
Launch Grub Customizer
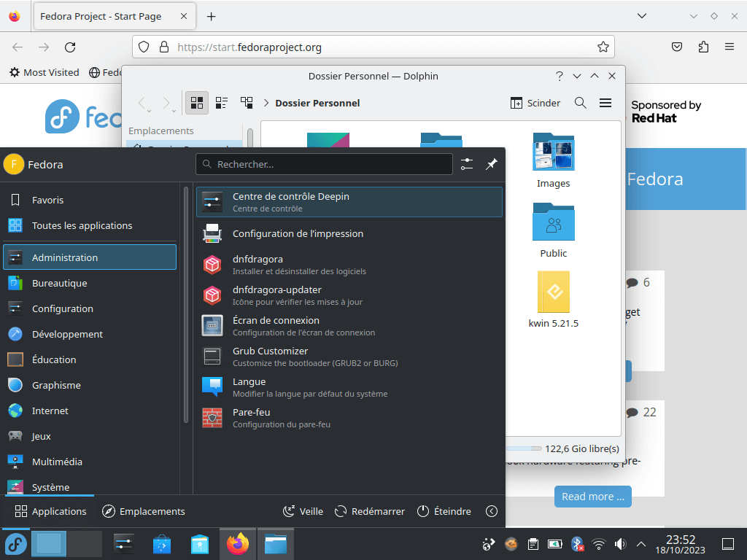[349, 357]
